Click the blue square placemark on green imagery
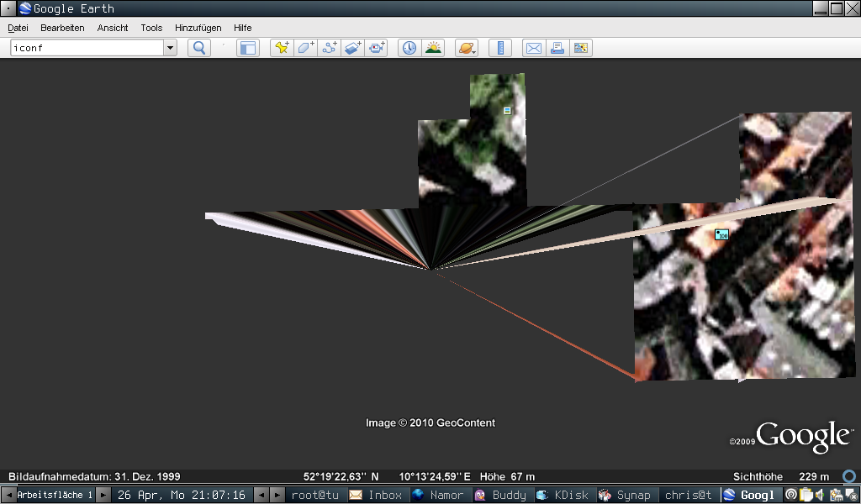This screenshot has width=861, height=504. (507, 111)
